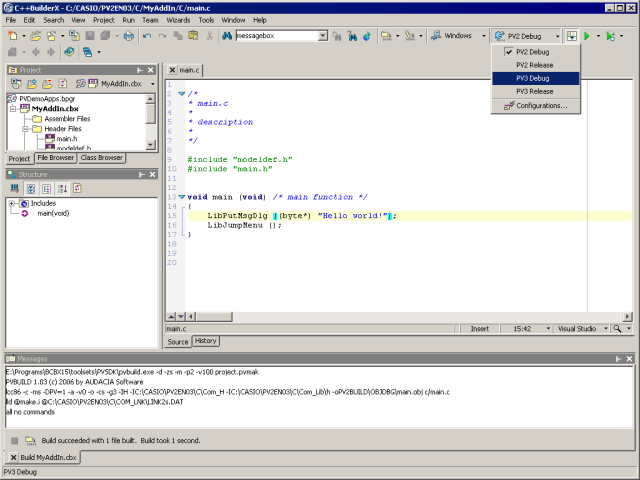Click the Undo arrow icon
The height and width of the screenshot is (480, 640).
pos(147,36)
